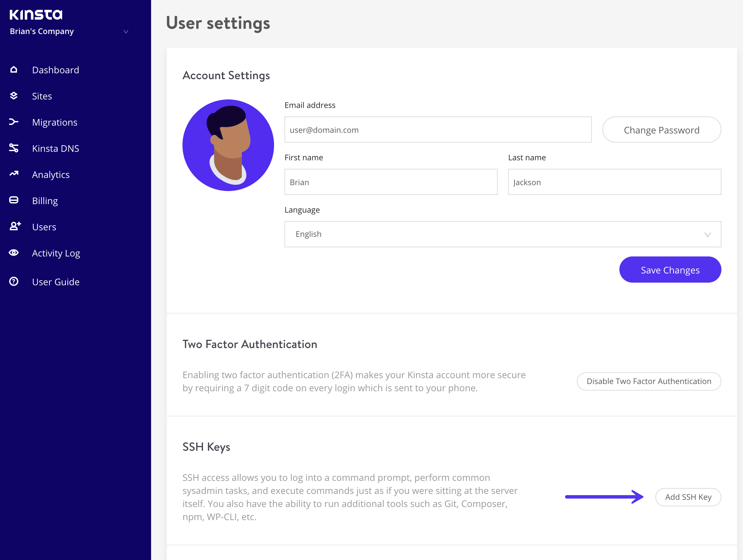The width and height of the screenshot is (743, 560).
Task: Click the Activity Log icon in sidebar
Action: pos(14,253)
